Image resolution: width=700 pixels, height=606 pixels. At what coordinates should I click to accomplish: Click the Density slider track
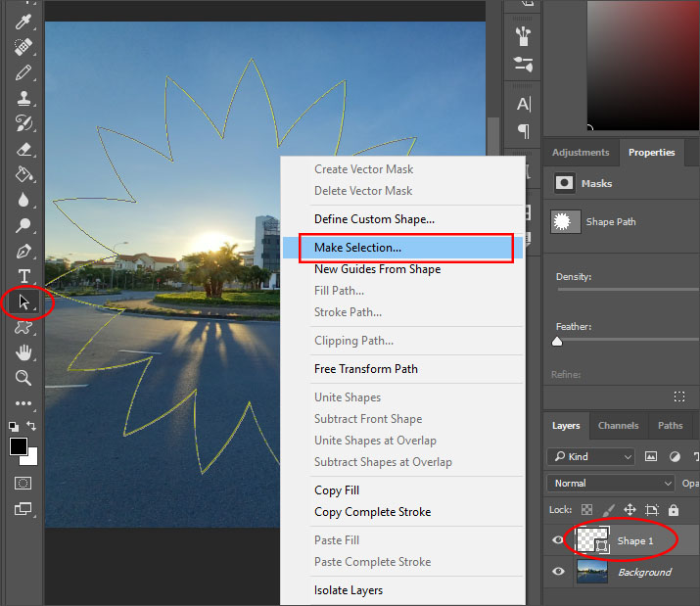coord(628,290)
